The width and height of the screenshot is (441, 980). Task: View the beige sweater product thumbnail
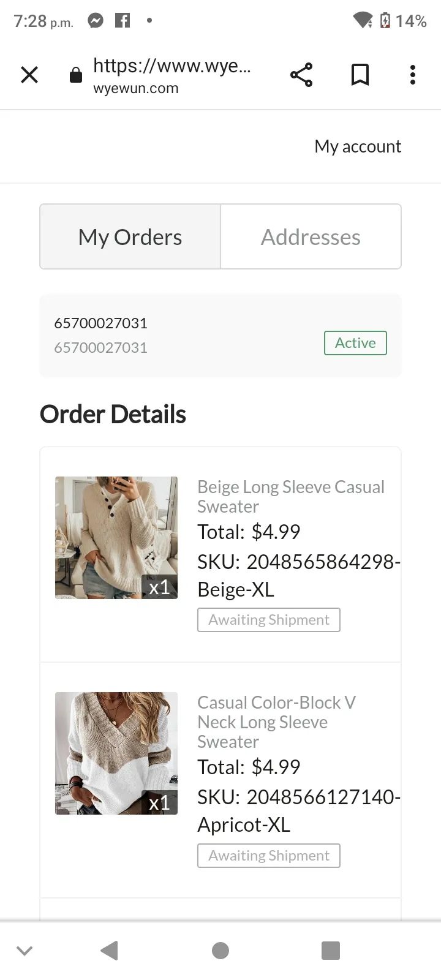tap(116, 538)
